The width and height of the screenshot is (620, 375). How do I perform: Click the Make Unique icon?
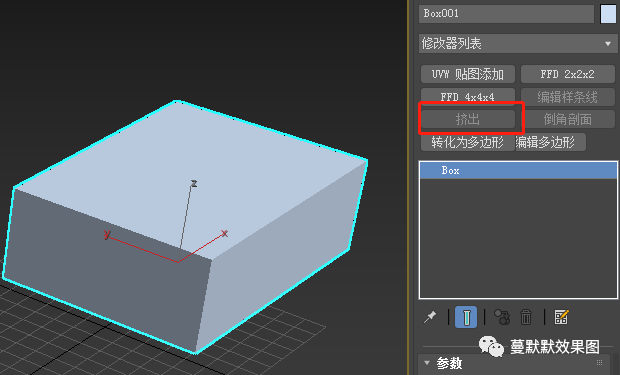(502, 317)
